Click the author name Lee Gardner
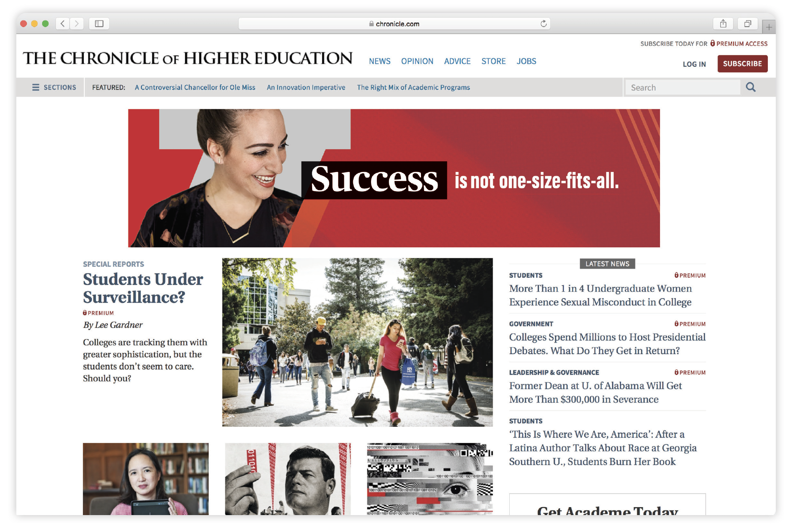Image resolution: width=792 pixels, height=532 pixels. click(x=119, y=325)
